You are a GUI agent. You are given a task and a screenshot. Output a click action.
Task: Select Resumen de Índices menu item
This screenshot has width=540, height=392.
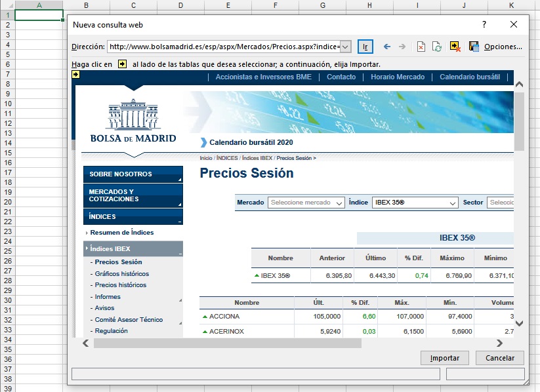(122, 232)
